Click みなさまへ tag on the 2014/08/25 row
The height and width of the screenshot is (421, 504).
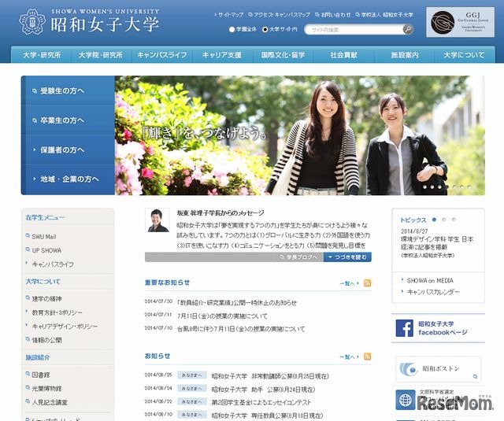(x=192, y=375)
